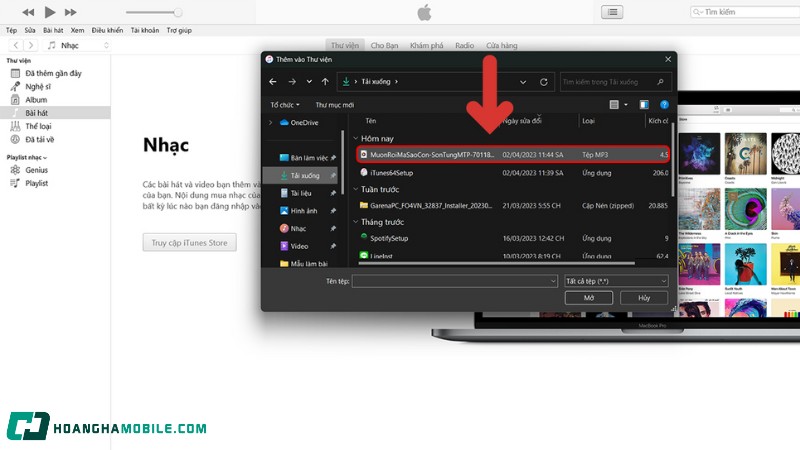Switch to the Radio tab

point(464,45)
